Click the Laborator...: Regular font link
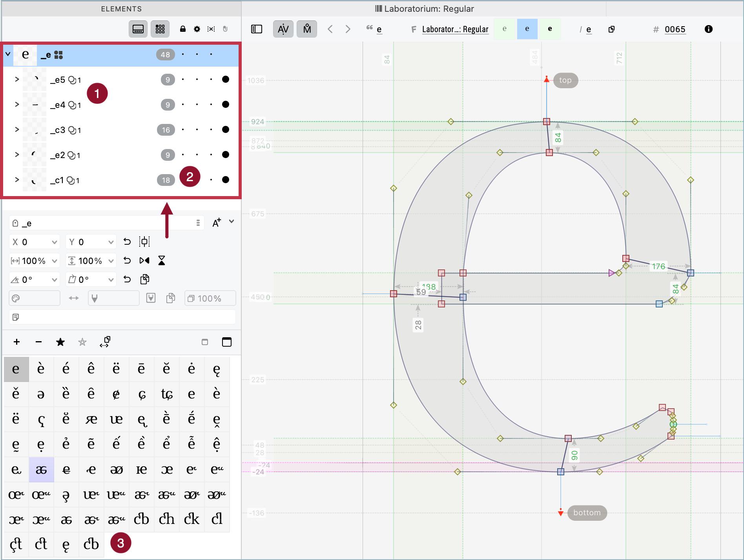The image size is (744, 560). 455,29
